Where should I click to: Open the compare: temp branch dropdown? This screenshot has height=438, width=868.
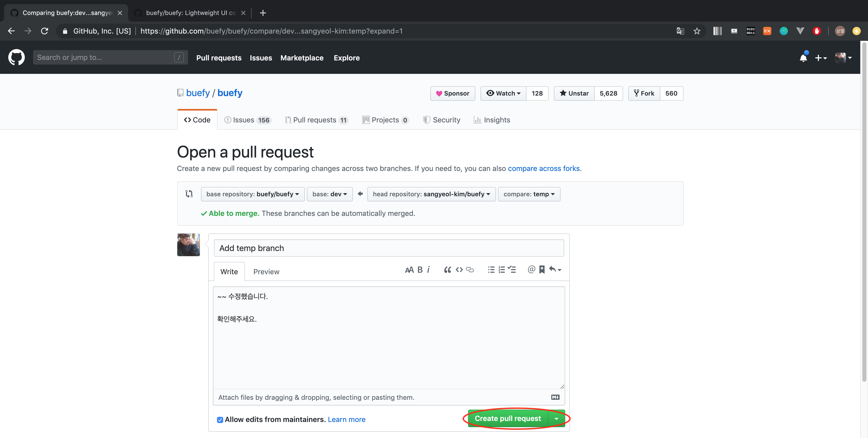529,194
